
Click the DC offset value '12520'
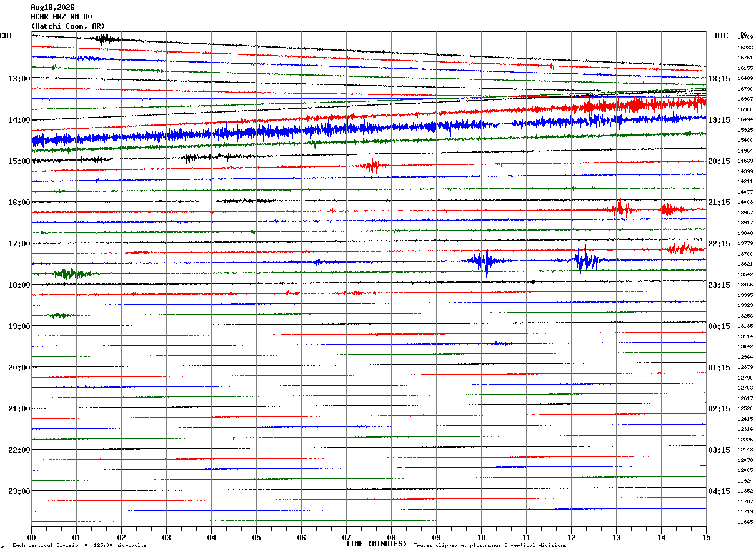745,409
